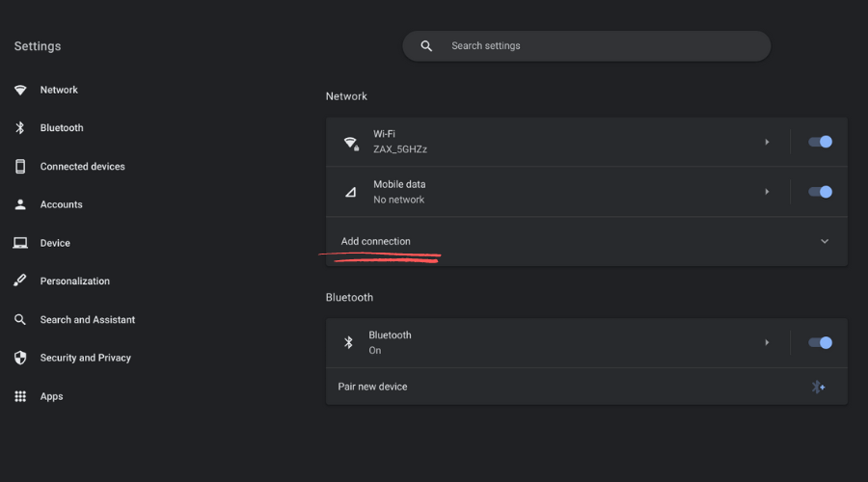This screenshot has width=868, height=482.
Task: Click the Wi-Fi signal icon in Wi-Fi row
Action: 351,144
